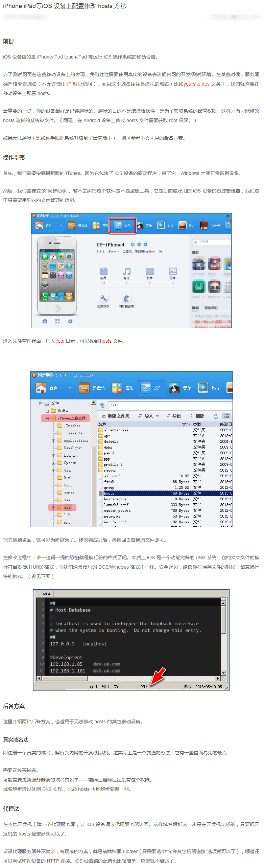Screen dimensions: 264x868
Task: Click the iPhone preview image
Action: point(57,276)
